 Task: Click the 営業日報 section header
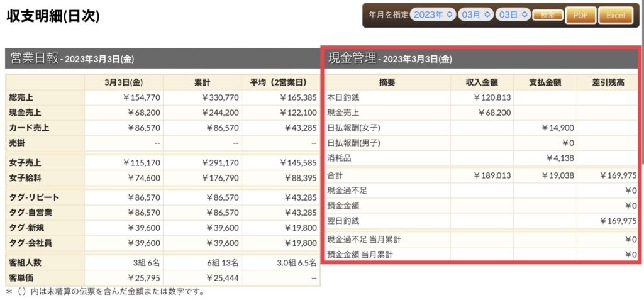[35, 58]
